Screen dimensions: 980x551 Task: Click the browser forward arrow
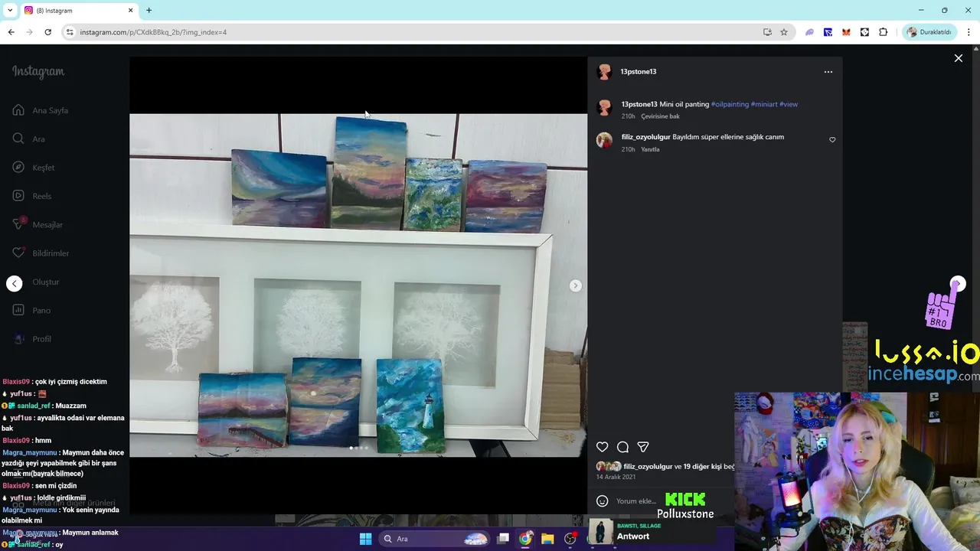pyautogui.click(x=29, y=32)
